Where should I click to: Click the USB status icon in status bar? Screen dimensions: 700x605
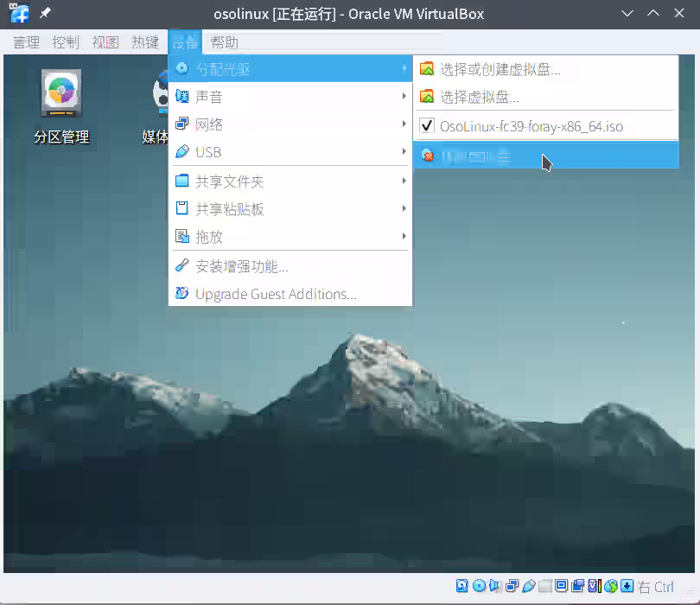click(x=529, y=585)
